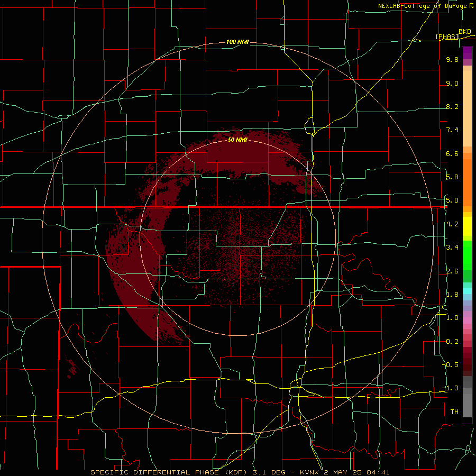Screen dimensions: 476x476
Task: Click the 2.6 value on color scale
Action: [x=452, y=271]
